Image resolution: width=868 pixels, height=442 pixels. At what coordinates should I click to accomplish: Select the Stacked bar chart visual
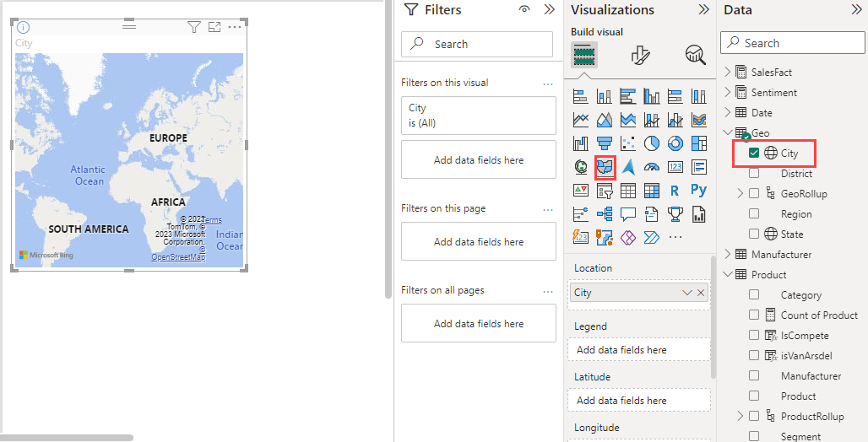coord(580,96)
